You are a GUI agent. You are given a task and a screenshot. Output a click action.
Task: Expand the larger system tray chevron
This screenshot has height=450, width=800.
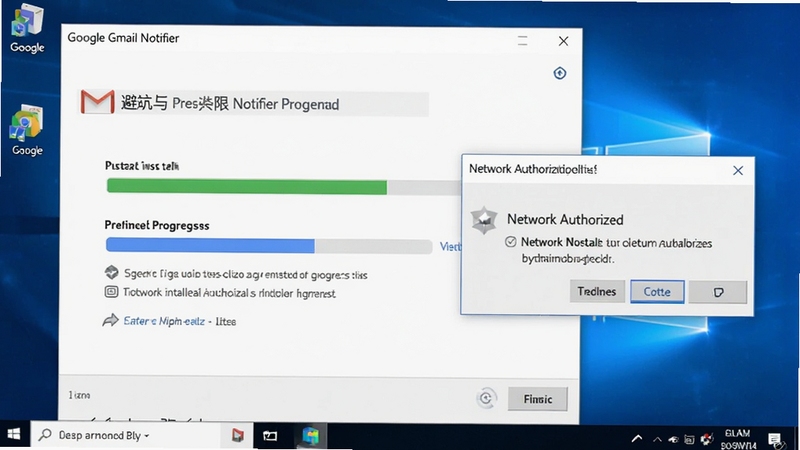point(637,438)
